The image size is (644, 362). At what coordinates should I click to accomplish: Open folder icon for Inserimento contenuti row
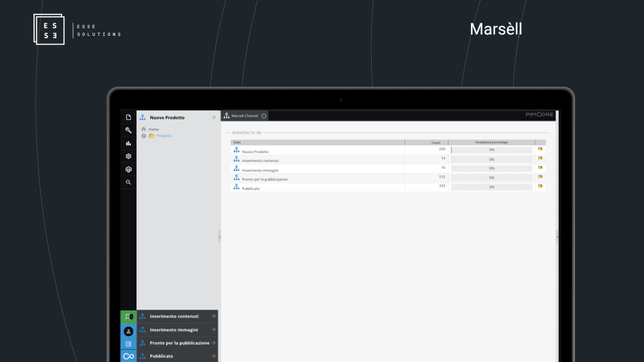click(540, 158)
